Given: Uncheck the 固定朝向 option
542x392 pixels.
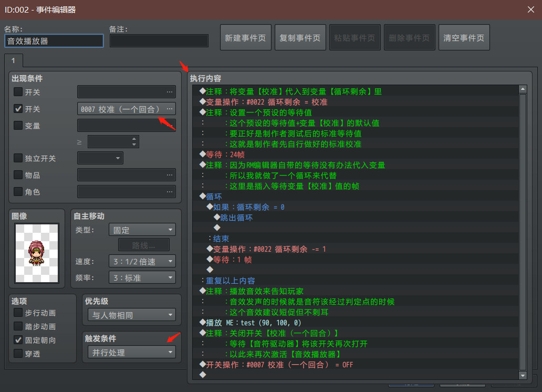Looking at the screenshot, I should pos(18,340).
